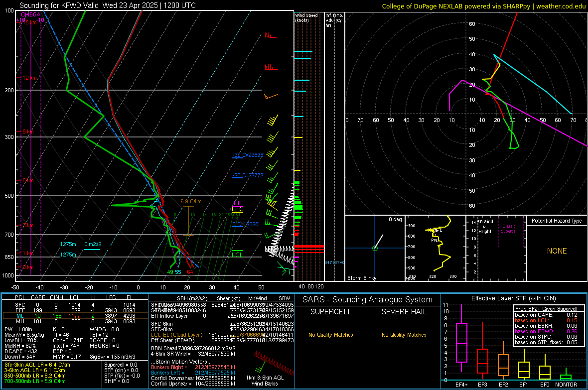The image size is (588, 390).
Task: Click the '1km & 6km AGL Wind Barbs' caption
Action: point(265,381)
